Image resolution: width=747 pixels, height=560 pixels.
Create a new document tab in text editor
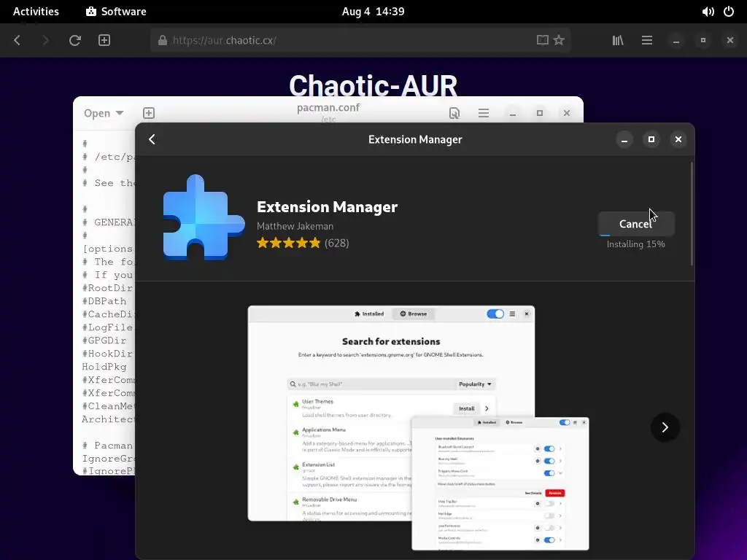149,113
